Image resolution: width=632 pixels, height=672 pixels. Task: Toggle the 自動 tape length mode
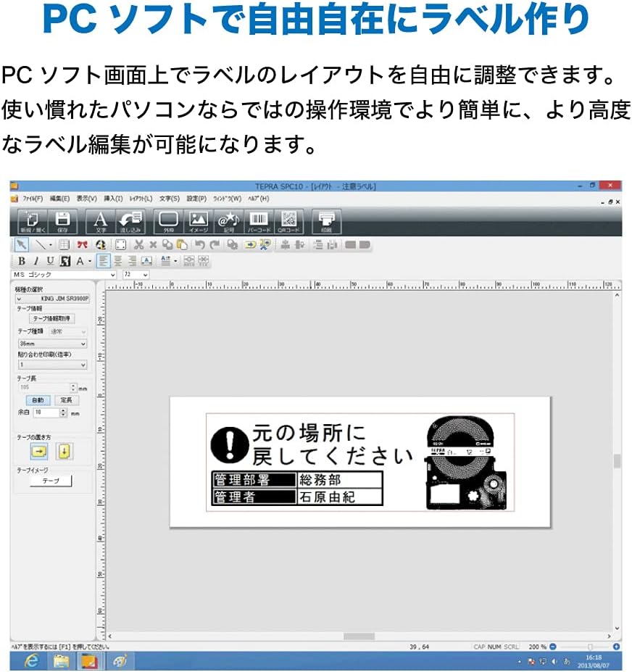(x=37, y=400)
